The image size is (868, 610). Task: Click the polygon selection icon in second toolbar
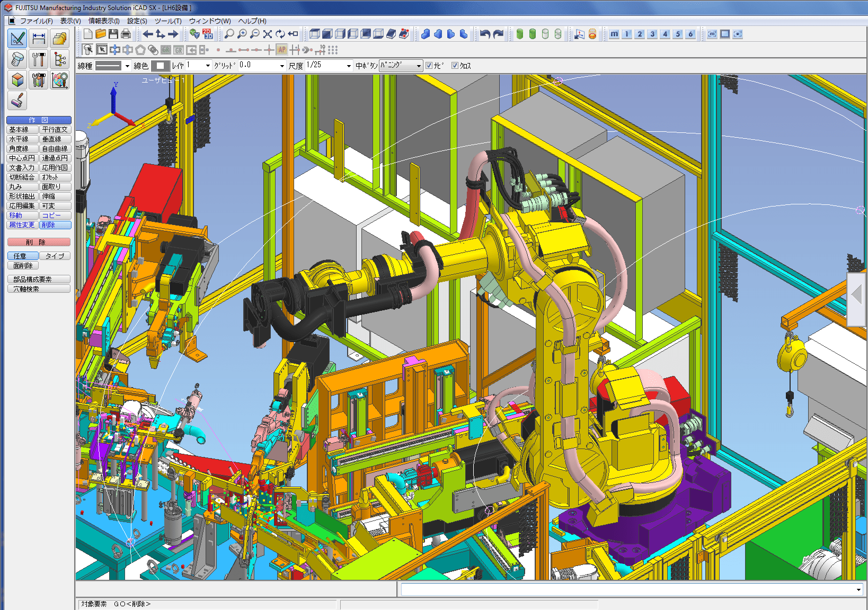tap(140, 50)
